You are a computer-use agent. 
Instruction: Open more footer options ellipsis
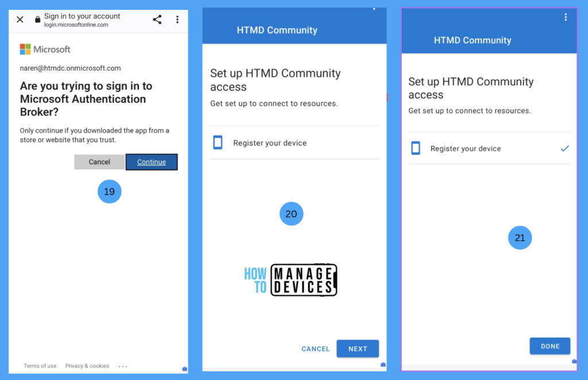123,366
